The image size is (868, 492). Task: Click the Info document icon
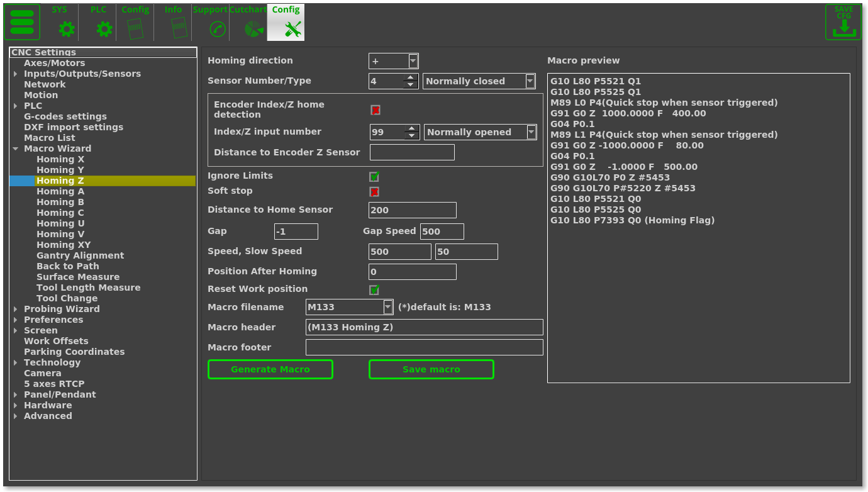(x=179, y=28)
